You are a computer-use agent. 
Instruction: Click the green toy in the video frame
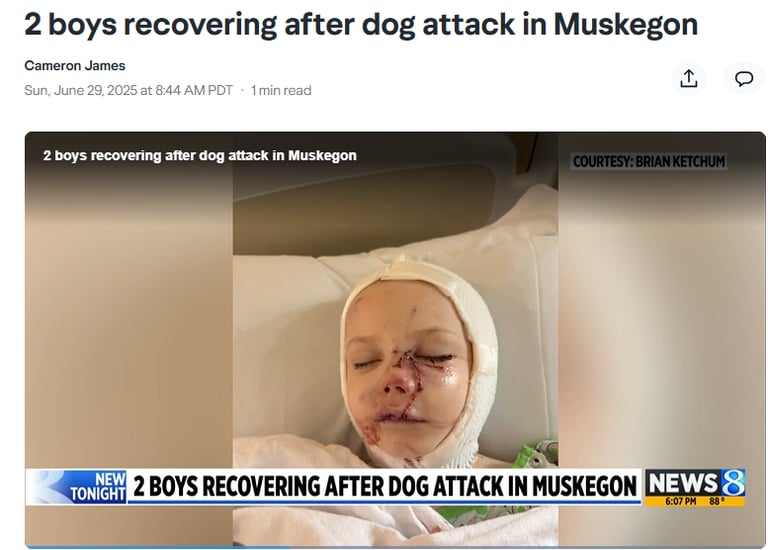tap(535, 453)
